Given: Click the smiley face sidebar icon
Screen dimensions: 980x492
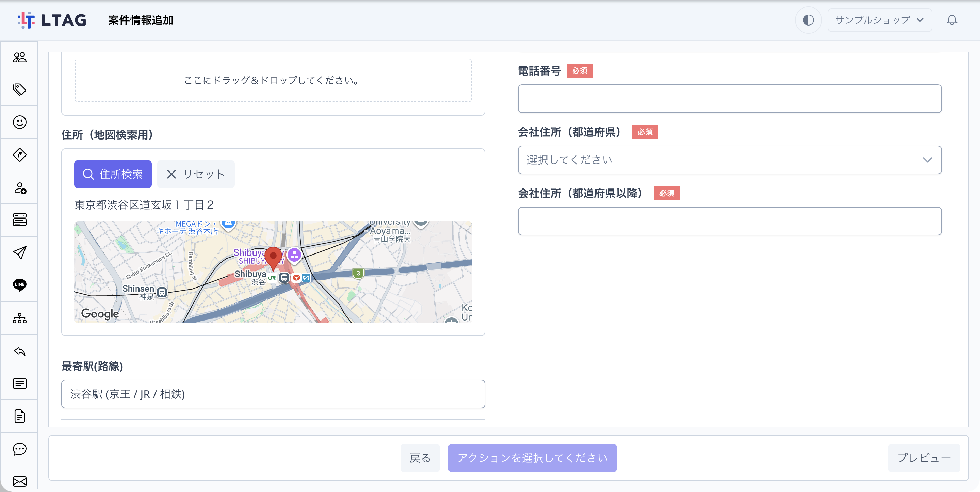Looking at the screenshot, I should pyautogui.click(x=19, y=122).
